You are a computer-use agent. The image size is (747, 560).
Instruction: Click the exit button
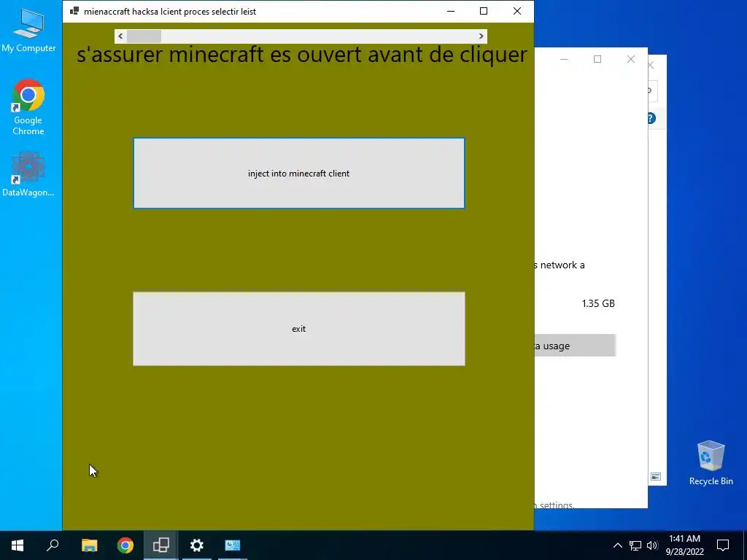(x=298, y=329)
